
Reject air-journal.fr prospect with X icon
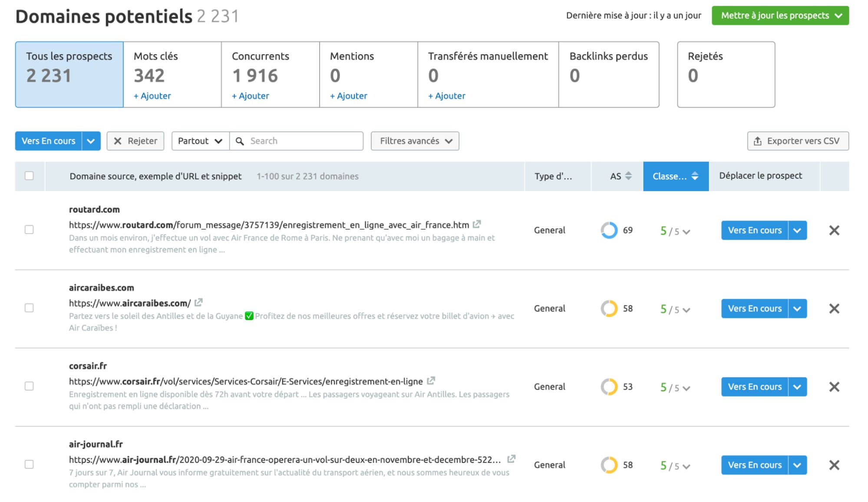tap(834, 465)
